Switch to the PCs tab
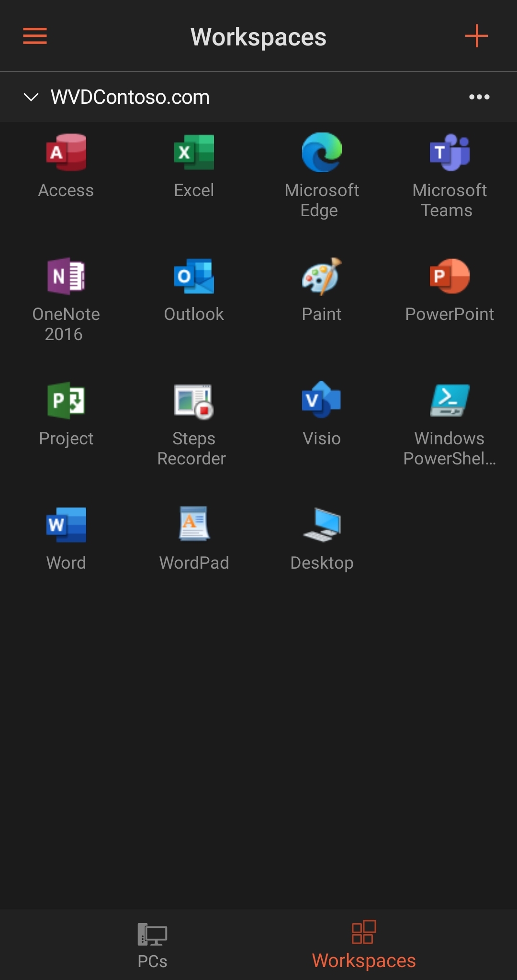This screenshot has width=517, height=980. pos(152,946)
